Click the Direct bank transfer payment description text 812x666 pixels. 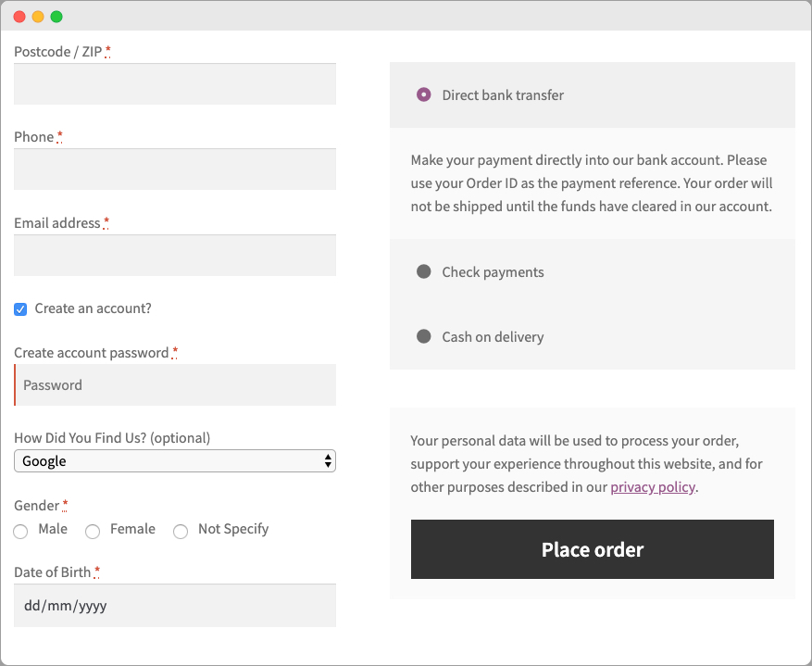(592, 182)
